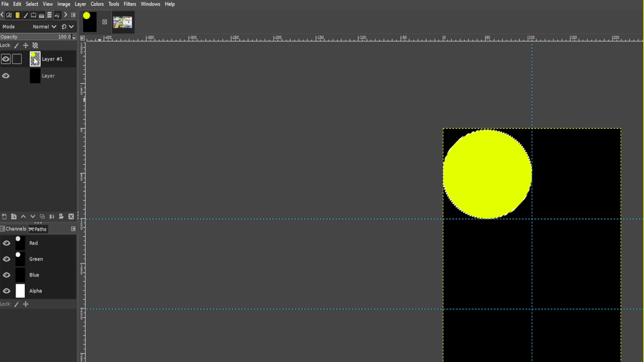Add a layer mask

61,217
